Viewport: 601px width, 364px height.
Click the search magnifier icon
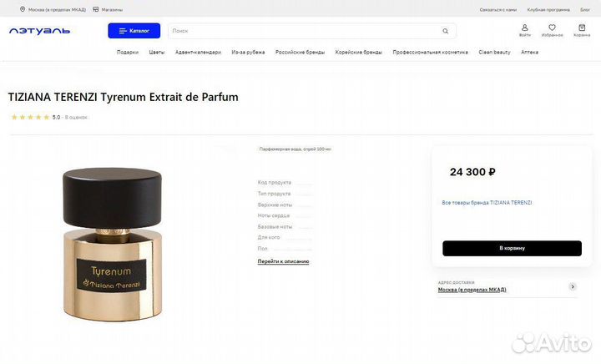tap(446, 31)
